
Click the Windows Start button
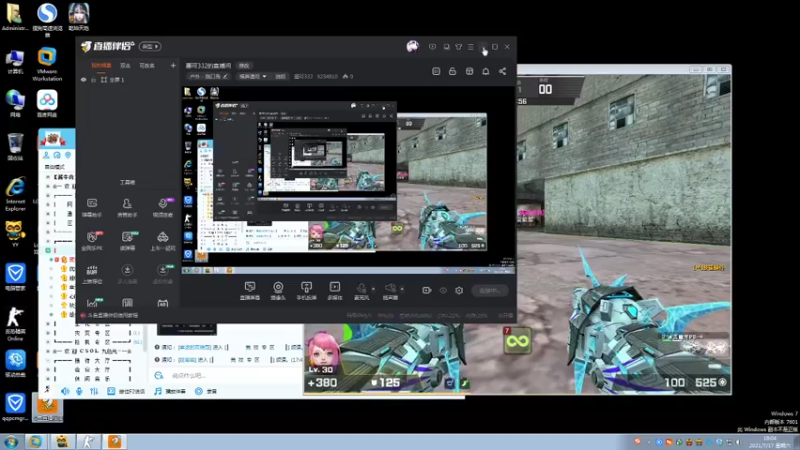(11, 442)
